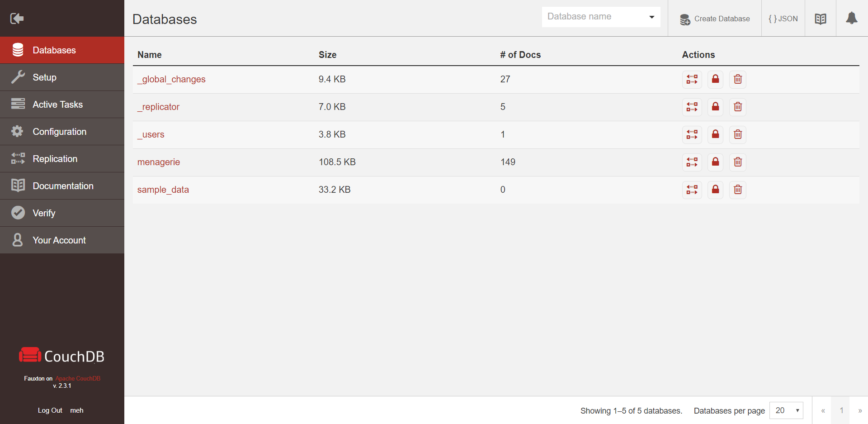Delete the sample_data database
Viewport: 868px width, 424px height.
[x=738, y=190]
